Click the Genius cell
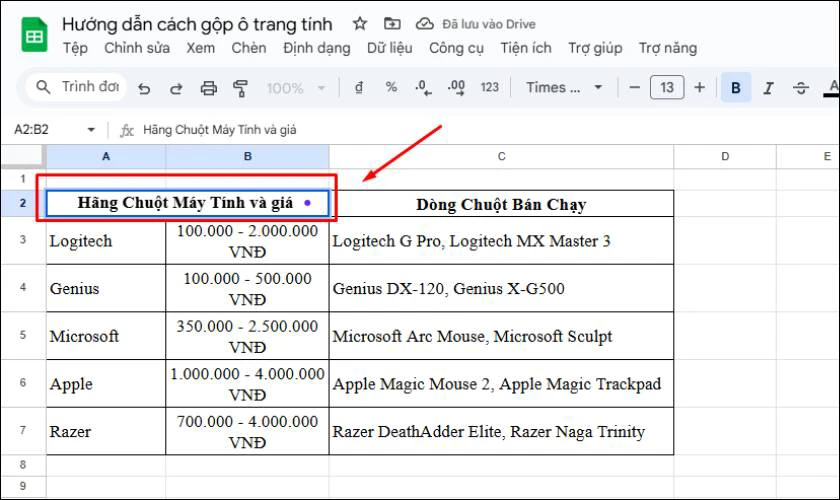840x500 pixels. pyautogui.click(x=106, y=288)
